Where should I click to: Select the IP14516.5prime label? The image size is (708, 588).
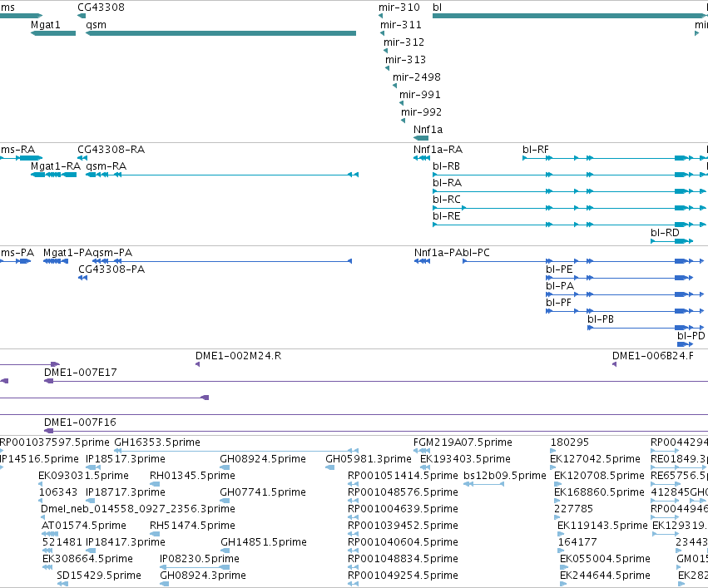(39, 459)
